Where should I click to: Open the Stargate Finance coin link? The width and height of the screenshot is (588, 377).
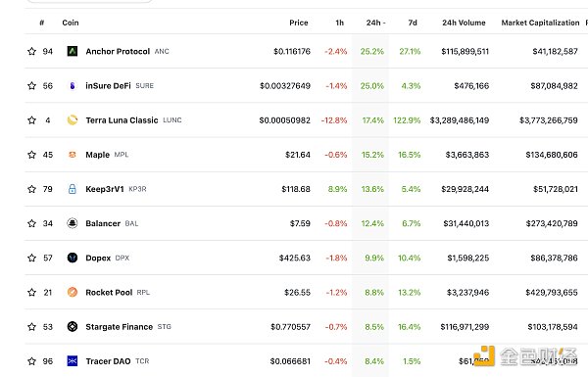click(120, 327)
